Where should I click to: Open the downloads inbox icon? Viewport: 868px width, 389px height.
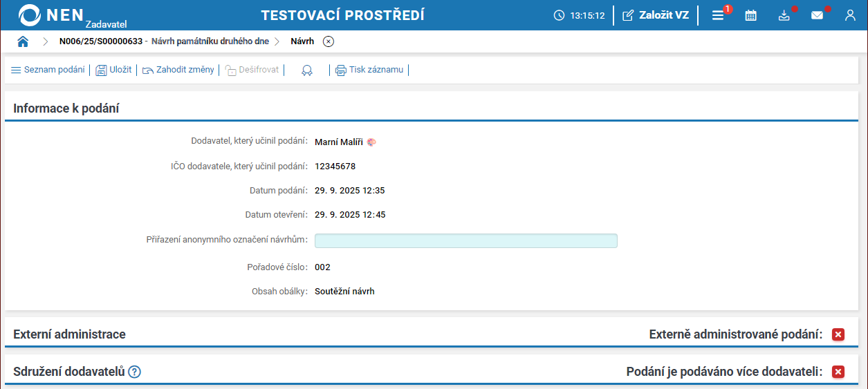click(784, 15)
